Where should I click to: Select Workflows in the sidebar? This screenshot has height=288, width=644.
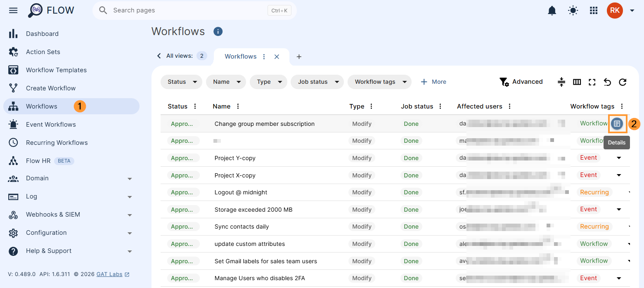[x=71, y=106]
